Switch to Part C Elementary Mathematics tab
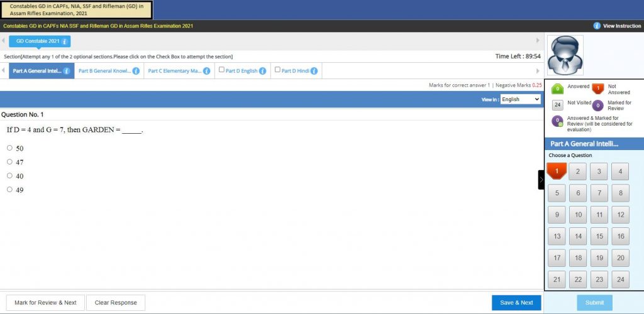This screenshot has width=644, height=314. click(x=174, y=71)
